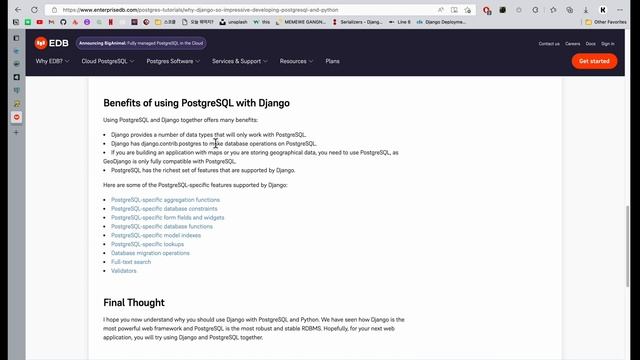This screenshot has width=640, height=360.
Task: Click the Sign in link
Action: click(607, 44)
